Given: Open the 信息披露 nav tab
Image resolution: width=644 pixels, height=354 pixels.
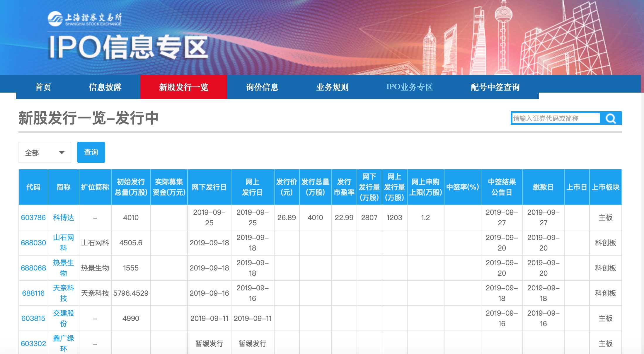Looking at the screenshot, I should pyautogui.click(x=105, y=87).
